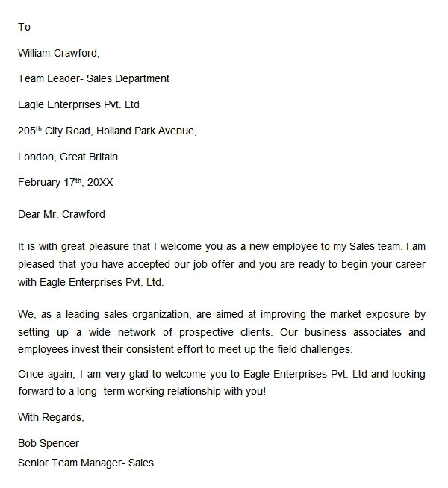Click the word "To" at the top
Viewport: 448px width, 488px height.
pyautogui.click(x=24, y=27)
